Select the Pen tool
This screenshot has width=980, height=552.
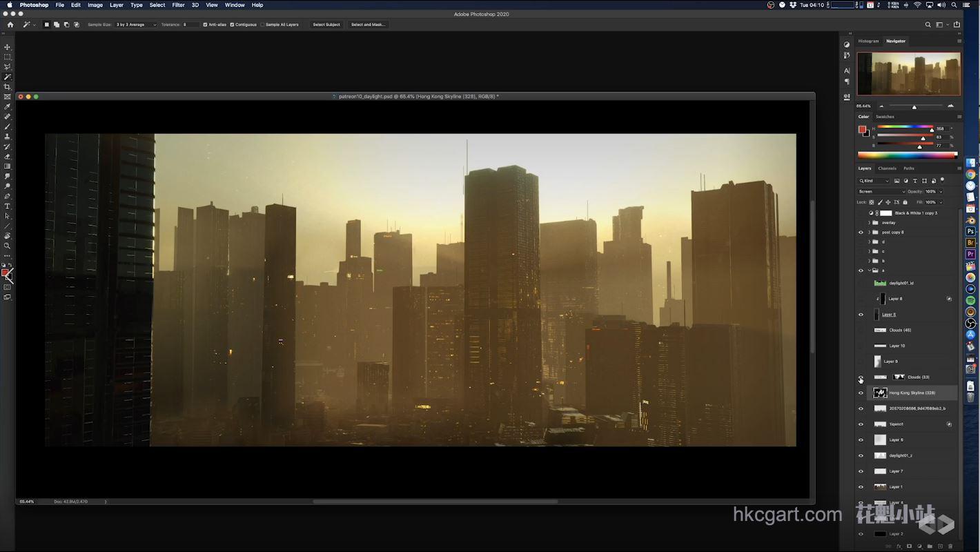tap(8, 197)
